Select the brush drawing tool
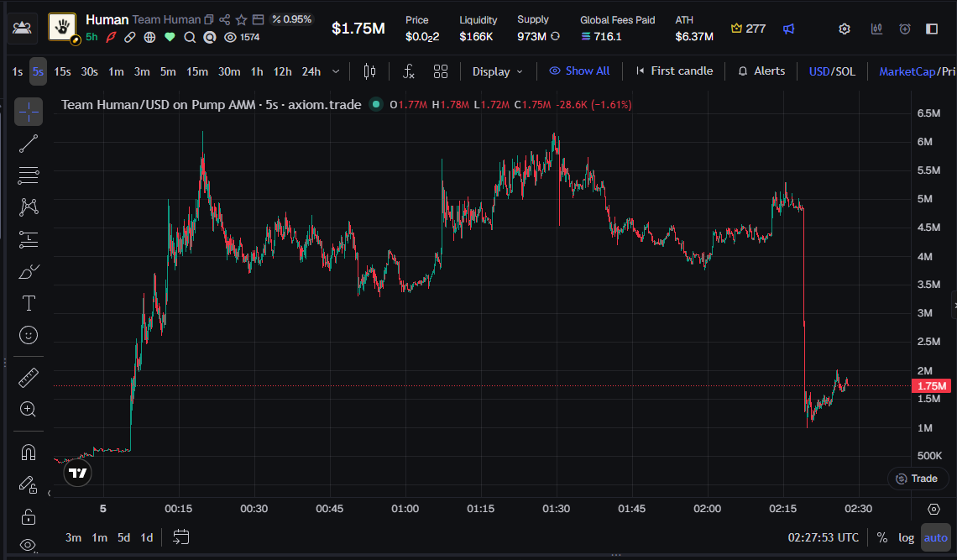957x560 pixels. [x=29, y=271]
